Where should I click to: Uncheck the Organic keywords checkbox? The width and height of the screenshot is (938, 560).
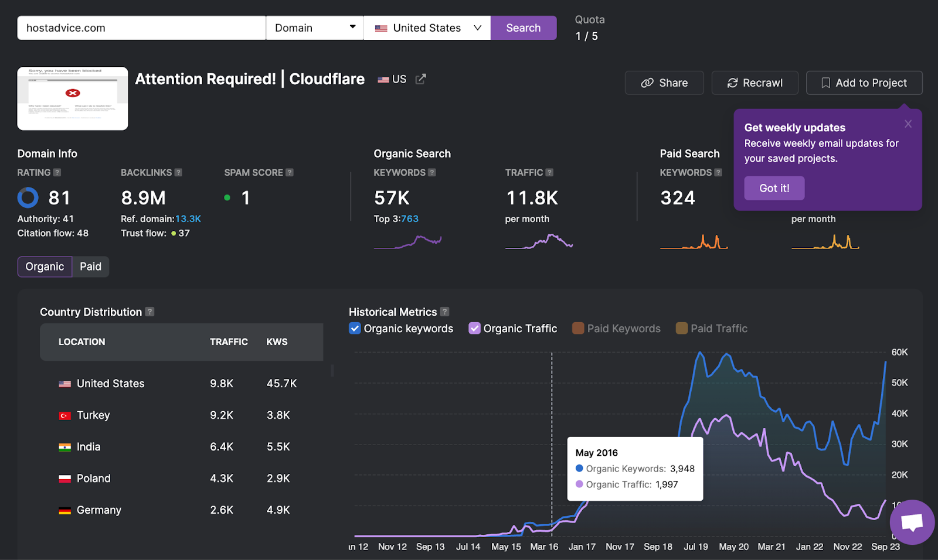pos(355,329)
